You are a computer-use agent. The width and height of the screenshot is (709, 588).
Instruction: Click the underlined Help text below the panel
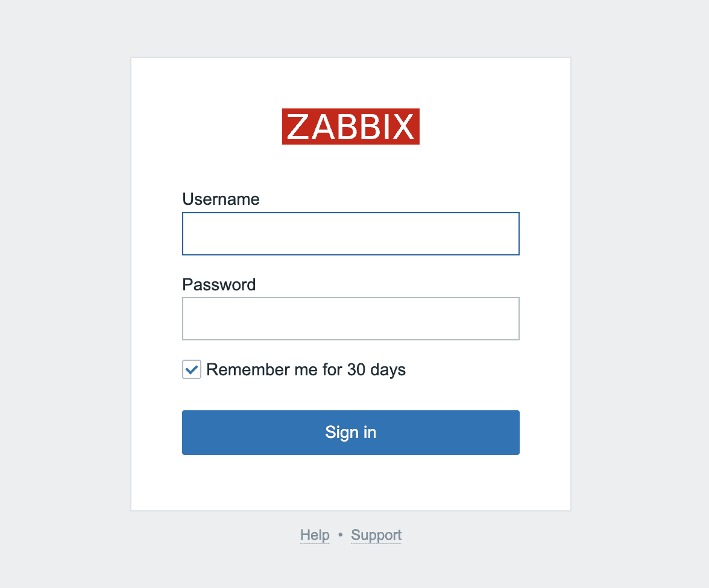click(315, 535)
